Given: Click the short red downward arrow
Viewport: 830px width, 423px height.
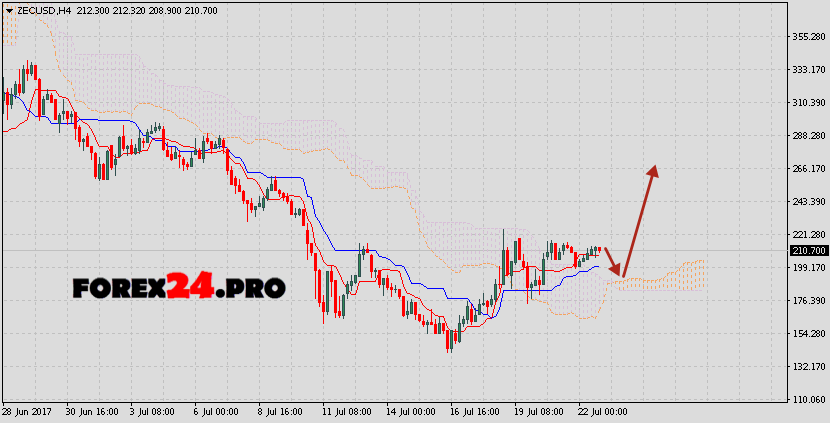Looking at the screenshot, I should pyautogui.click(x=614, y=261).
